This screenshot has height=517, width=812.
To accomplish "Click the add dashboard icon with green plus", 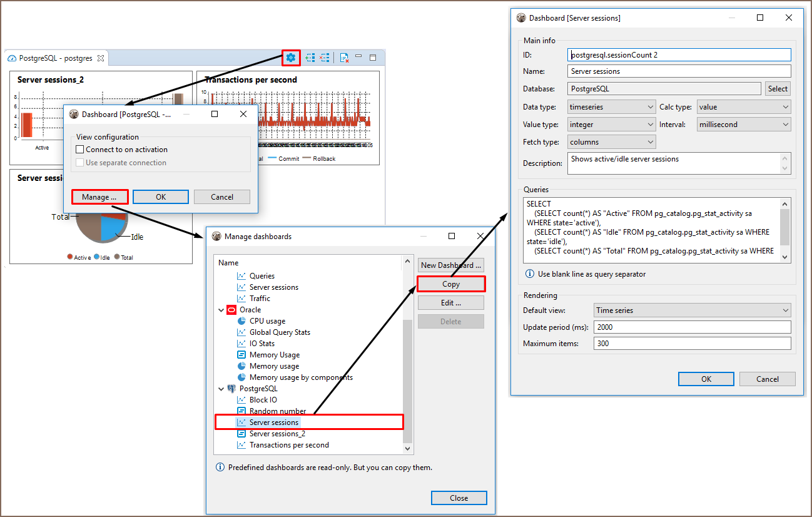I will pyautogui.click(x=310, y=58).
